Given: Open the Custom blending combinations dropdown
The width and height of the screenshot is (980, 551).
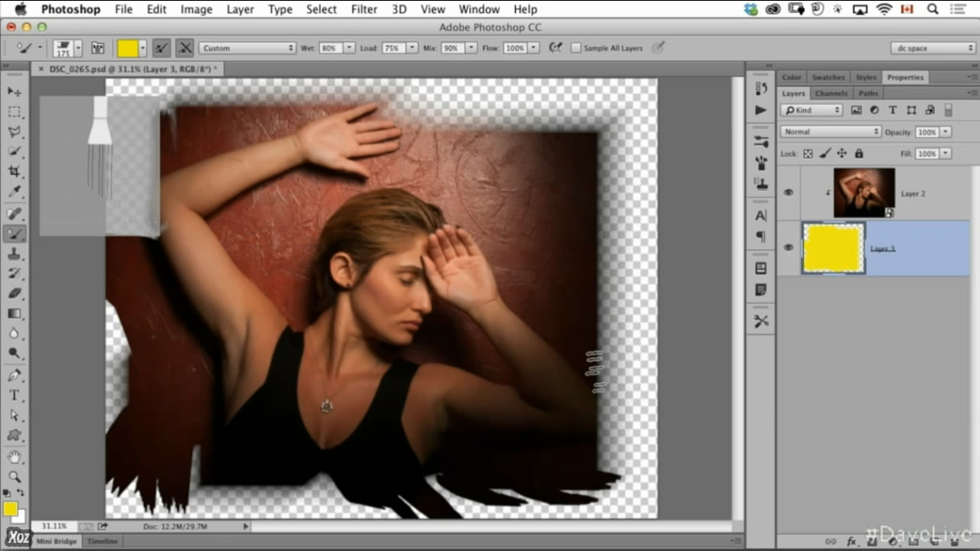Looking at the screenshot, I should tap(247, 48).
